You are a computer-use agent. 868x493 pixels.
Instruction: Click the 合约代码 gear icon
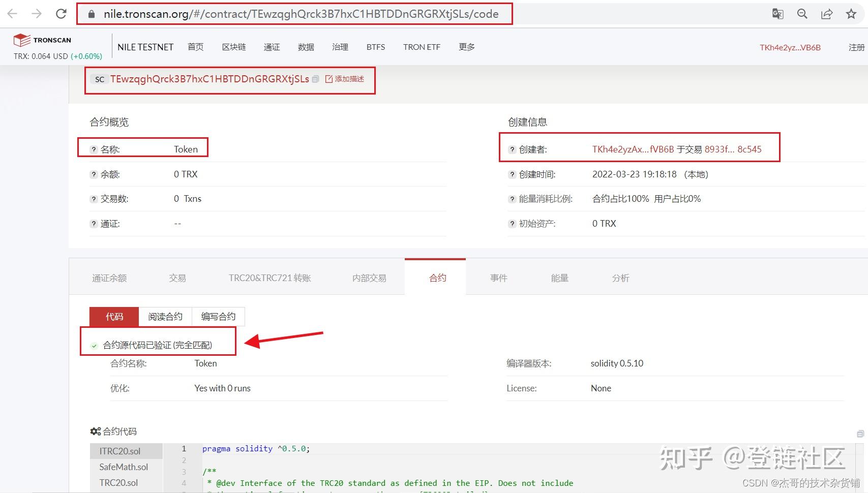point(96,432)
